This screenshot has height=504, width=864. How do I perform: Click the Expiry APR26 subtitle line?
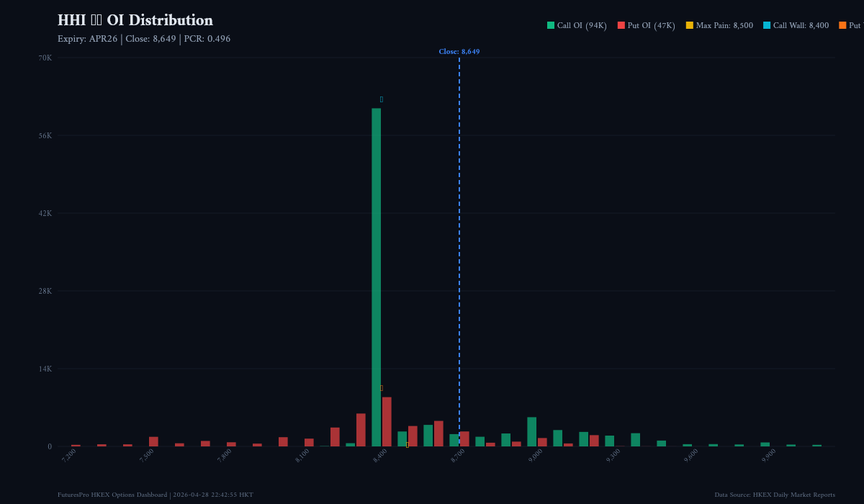(x=144, y=39)
